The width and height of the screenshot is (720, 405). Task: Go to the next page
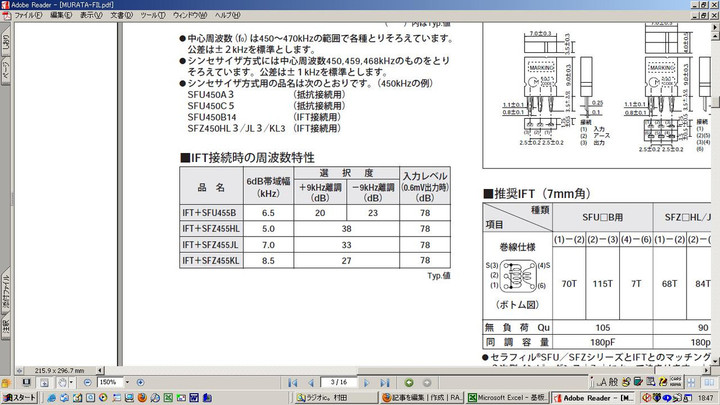369,382
